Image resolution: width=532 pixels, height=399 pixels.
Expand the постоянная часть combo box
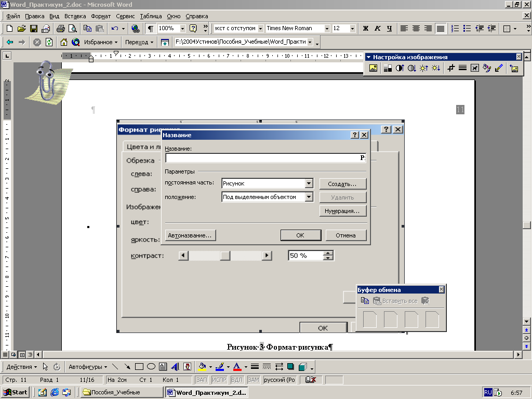(x=309, y=183)
